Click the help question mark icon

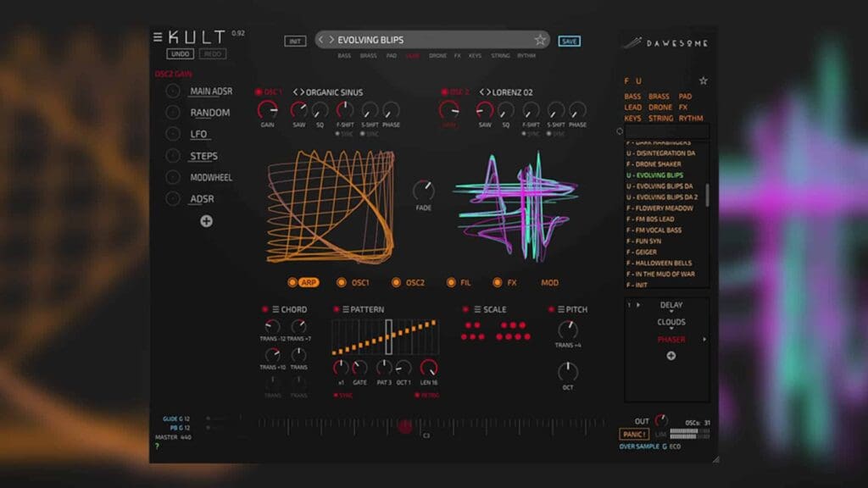[157, 446]
